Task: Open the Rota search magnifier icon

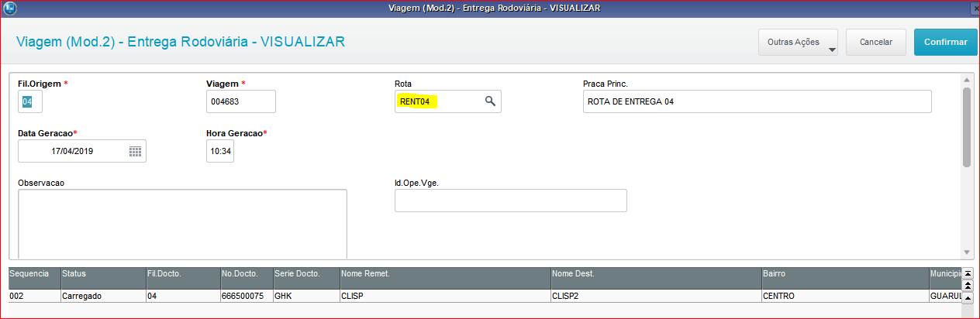Action: [x=490, y=101]
